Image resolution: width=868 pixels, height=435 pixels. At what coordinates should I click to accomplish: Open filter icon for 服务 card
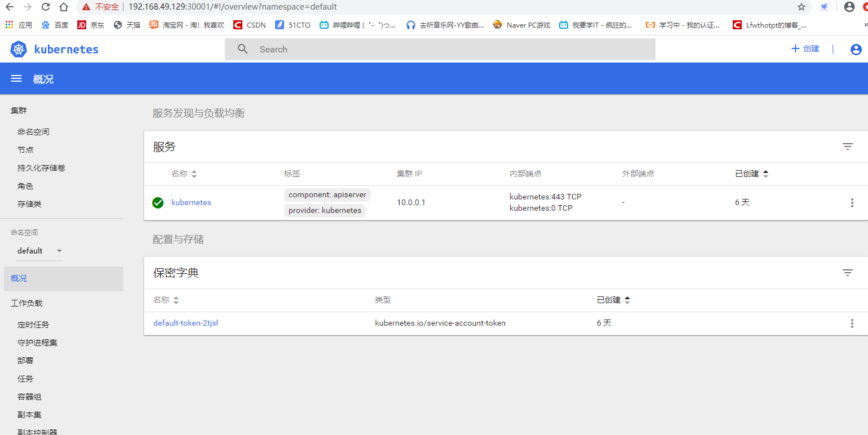click(847, 147)
